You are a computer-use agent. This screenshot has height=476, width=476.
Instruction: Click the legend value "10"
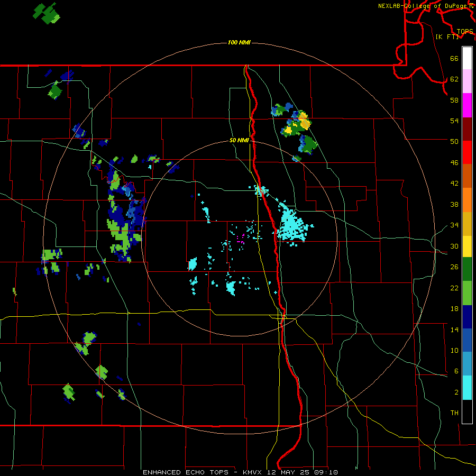click(x=454, y=350)
